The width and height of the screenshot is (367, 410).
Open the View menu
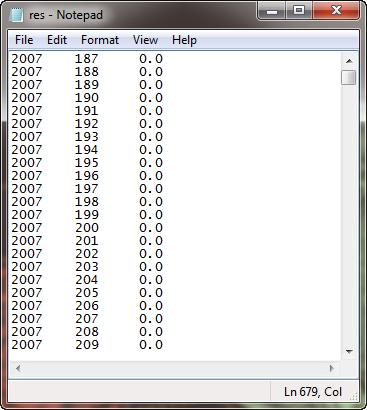coord(145,40)
